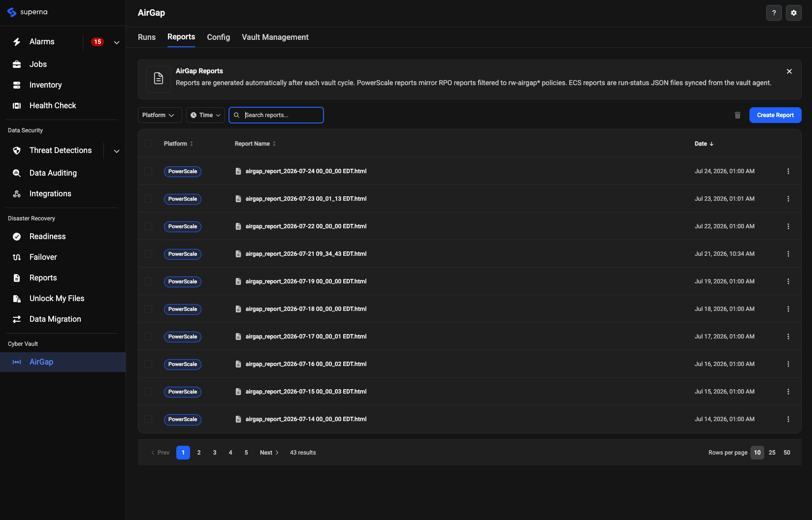This screenshot has height=520, width=812.
Task: Open actions menu for Jul 21 report
Action: pos(788,254)
